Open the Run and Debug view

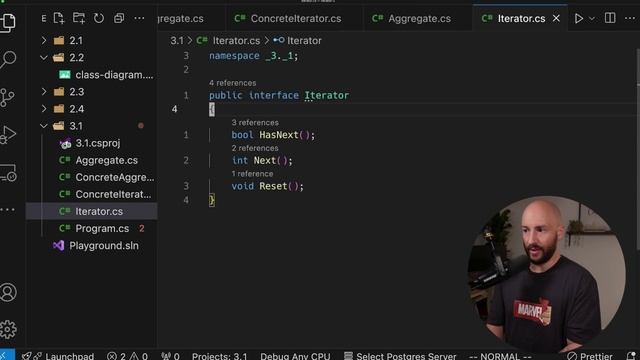8,135
